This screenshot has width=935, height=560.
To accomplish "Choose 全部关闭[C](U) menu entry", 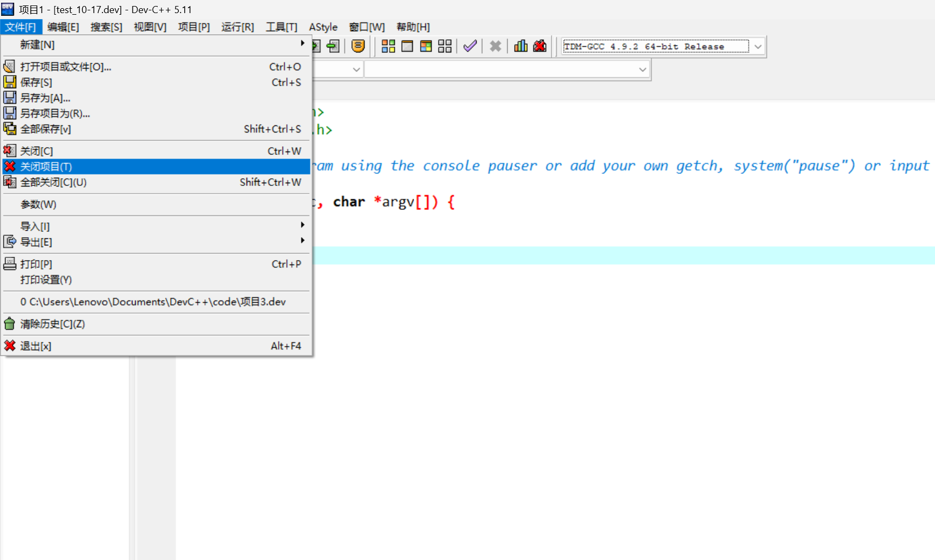I will pos(156,182).
